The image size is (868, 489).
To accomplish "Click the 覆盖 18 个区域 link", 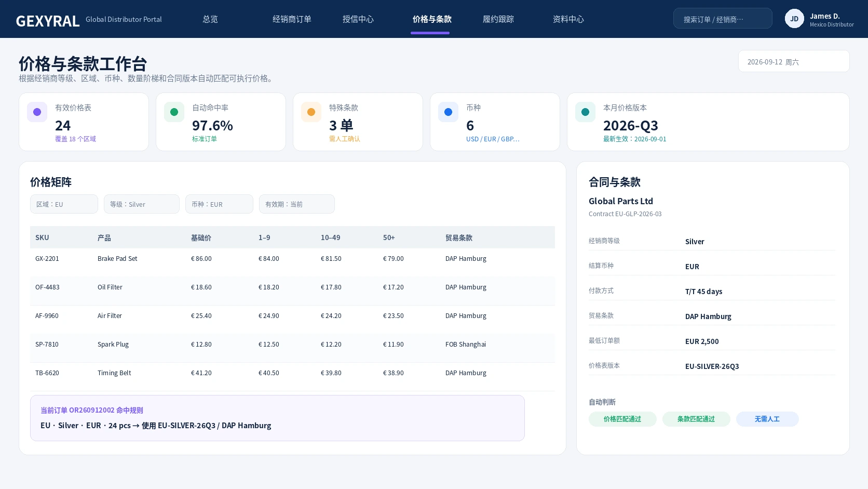I will coord(75,139).
